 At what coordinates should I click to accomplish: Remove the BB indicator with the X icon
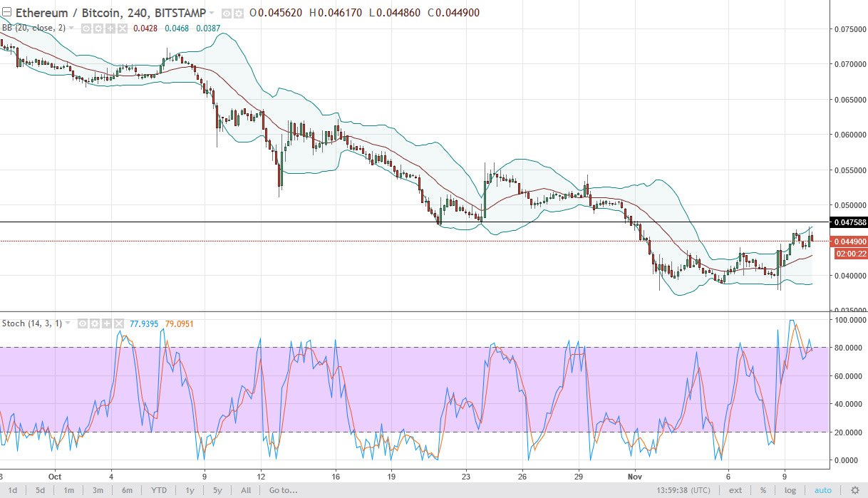point(122,28)
